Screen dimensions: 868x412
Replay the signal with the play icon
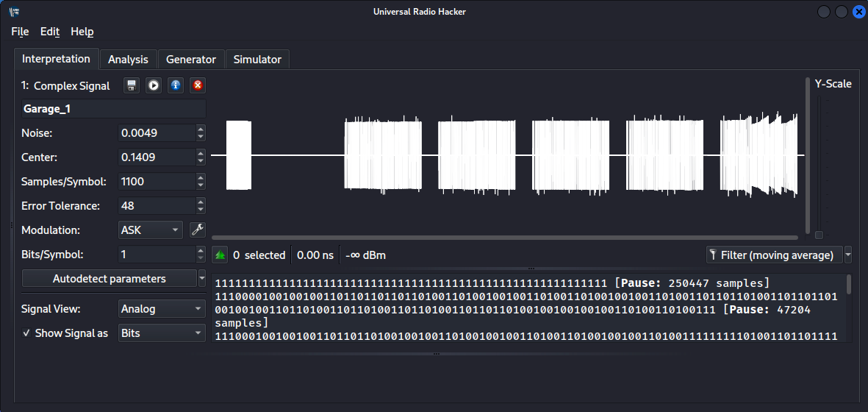(x=154, y=86)
